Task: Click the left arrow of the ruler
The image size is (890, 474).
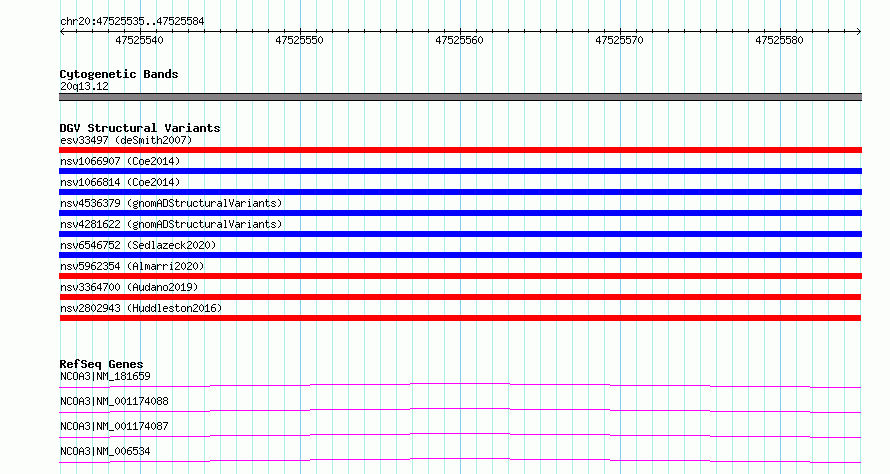Action: click(x=62, y=32)
